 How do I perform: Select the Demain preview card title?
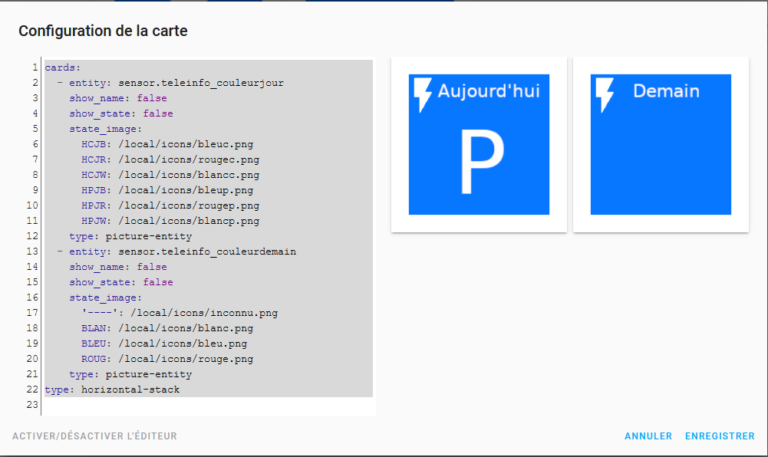point(666,91)
